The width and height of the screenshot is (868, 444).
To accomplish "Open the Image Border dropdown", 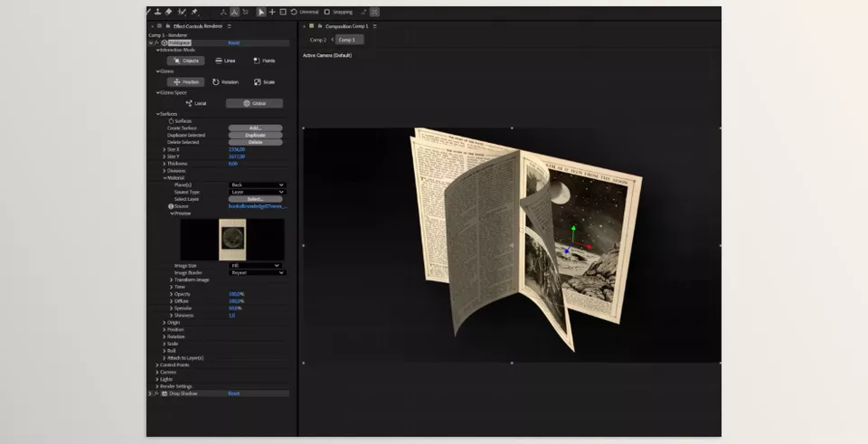I will 258,273.
